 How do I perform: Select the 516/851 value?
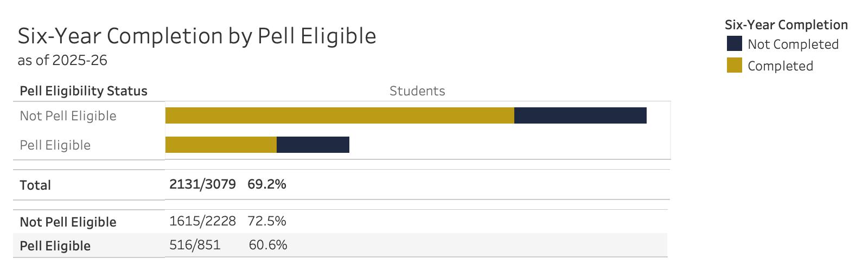click(195, 245)
